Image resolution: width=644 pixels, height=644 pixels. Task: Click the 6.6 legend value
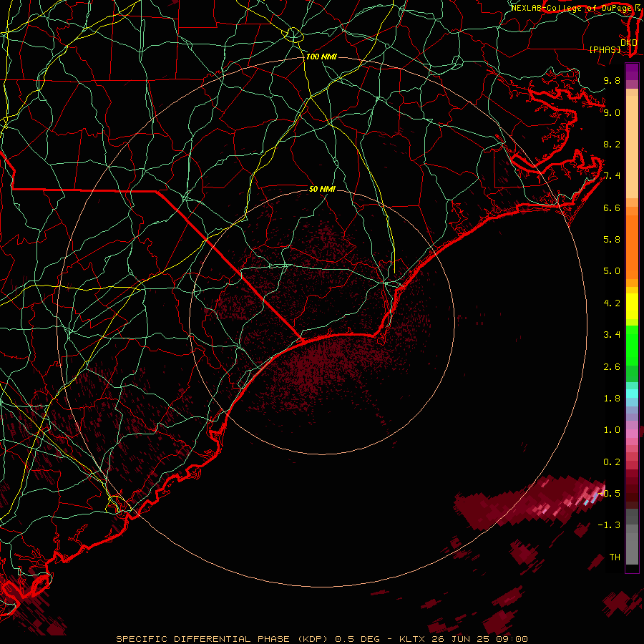coord(612,208)
